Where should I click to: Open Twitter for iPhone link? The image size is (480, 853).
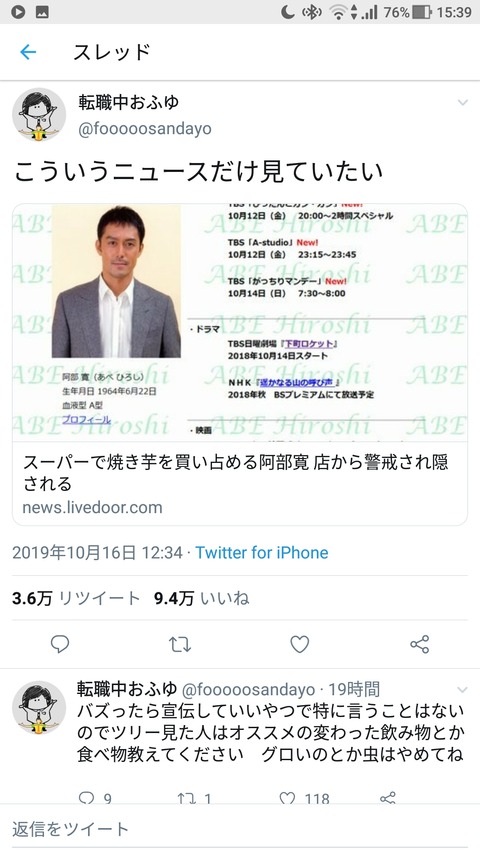262,553
